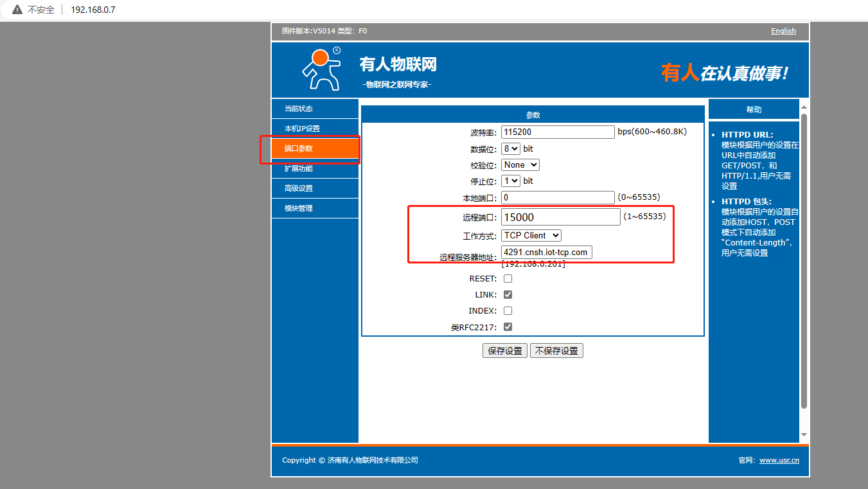Open the 当前状态 menu item
Screen dimensions: 868x489
[x=315, y=109]
